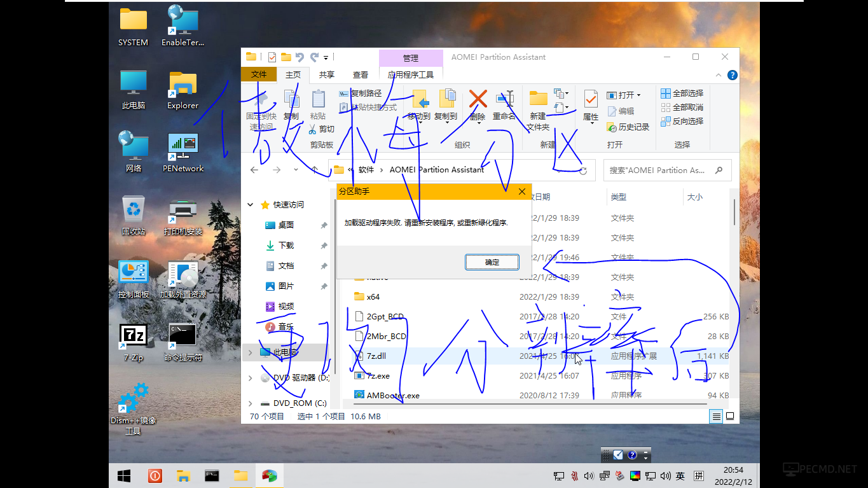The height and width of the screenshot is (488, 868).
Task: Open 回收站 recycle bin on desktop
Action: 134,216
